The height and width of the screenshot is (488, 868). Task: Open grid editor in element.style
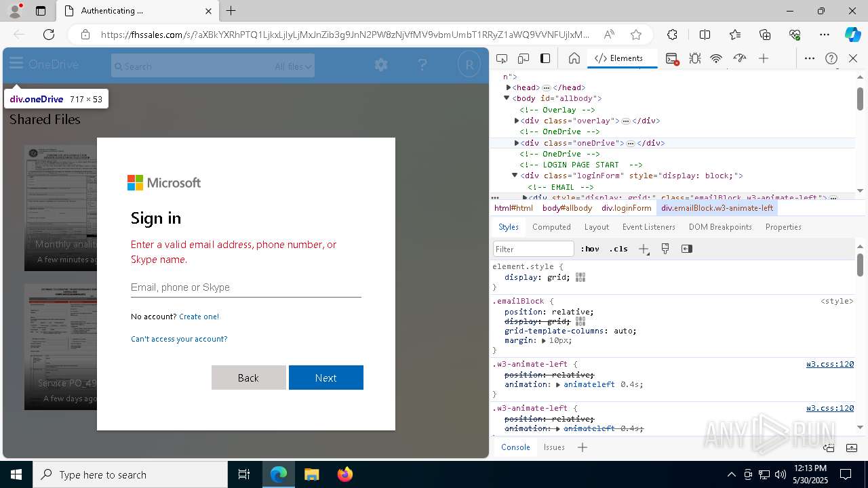580,277
